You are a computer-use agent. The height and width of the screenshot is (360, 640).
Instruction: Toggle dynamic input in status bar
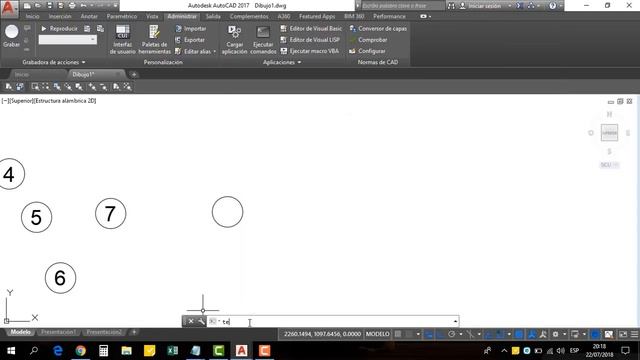[x=429, y=334]
